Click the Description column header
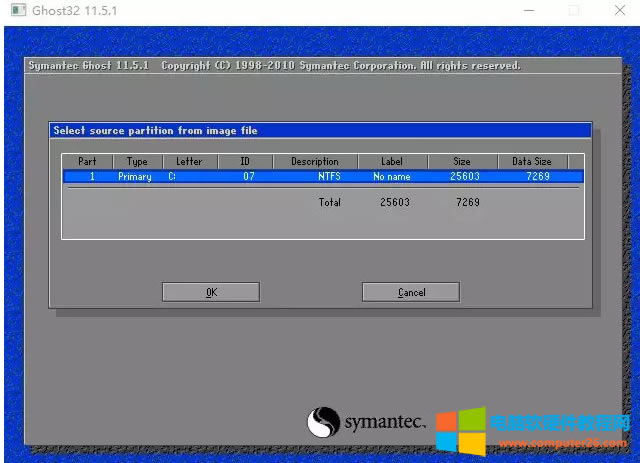This screenshot has width=640, height=463. 315,161
